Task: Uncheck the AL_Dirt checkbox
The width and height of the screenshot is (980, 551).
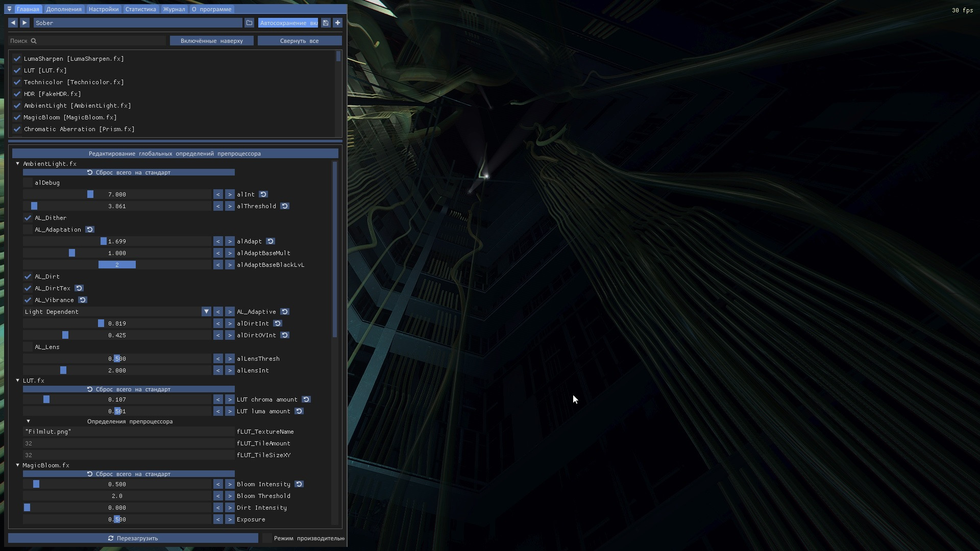Action: pos(28,277)
